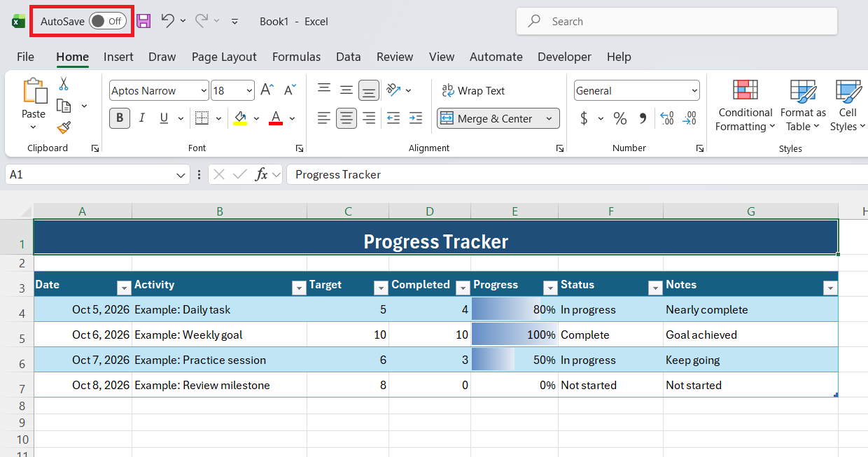Toggle Wrap Text

(x=473, y=91)
